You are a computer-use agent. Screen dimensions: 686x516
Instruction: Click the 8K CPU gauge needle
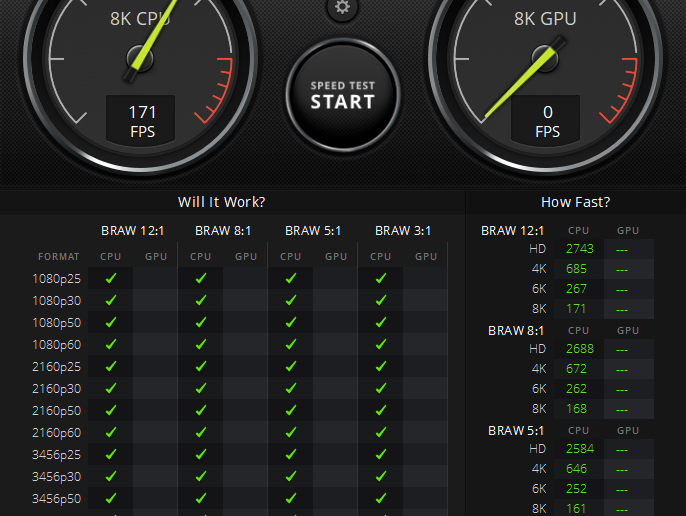click(x=151, y=37)
